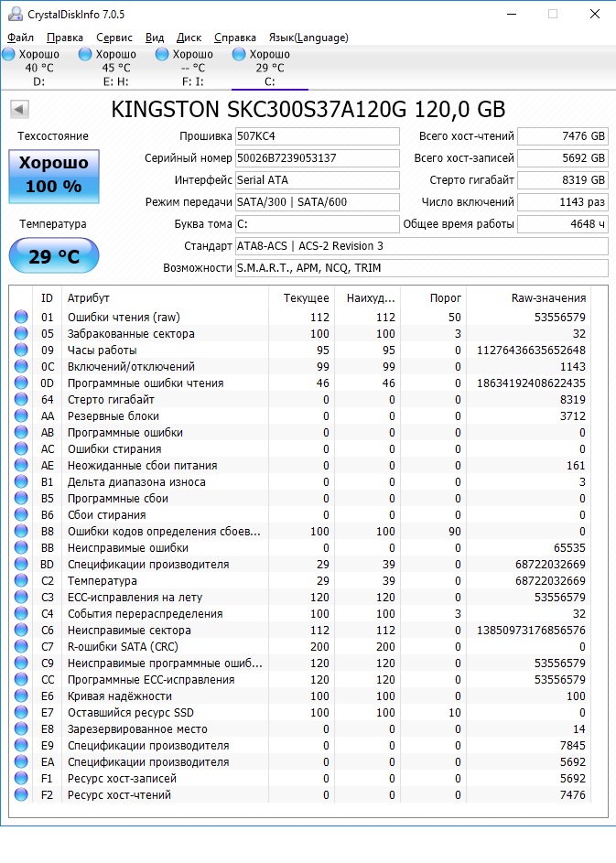Click raw value 65535 in row BB
This screenshot has height=863, width=616.
[x=569, y=548]
